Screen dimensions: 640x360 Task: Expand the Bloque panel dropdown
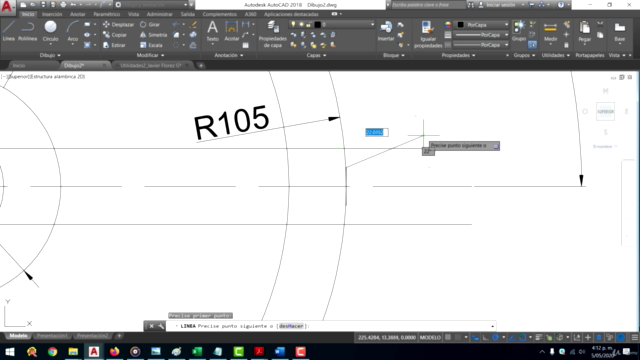coord(393,55)
